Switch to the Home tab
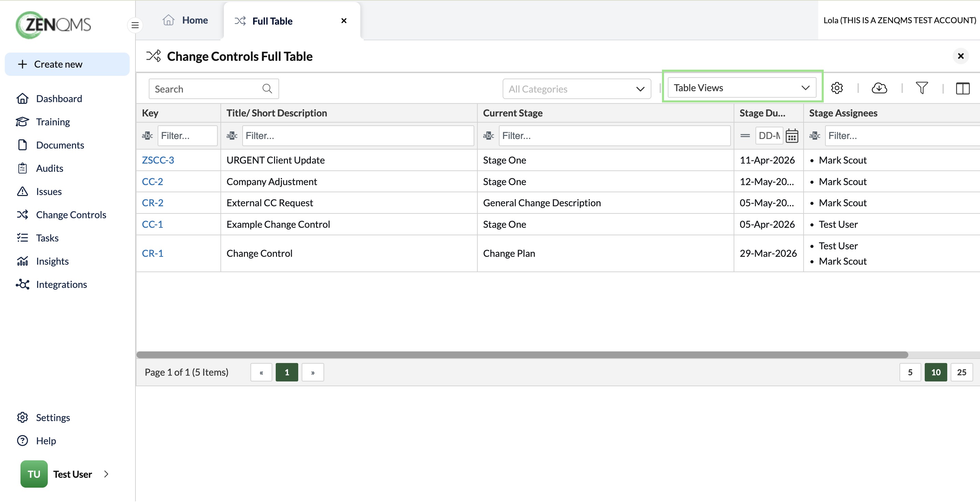980x502 pixels. (185, 20)
